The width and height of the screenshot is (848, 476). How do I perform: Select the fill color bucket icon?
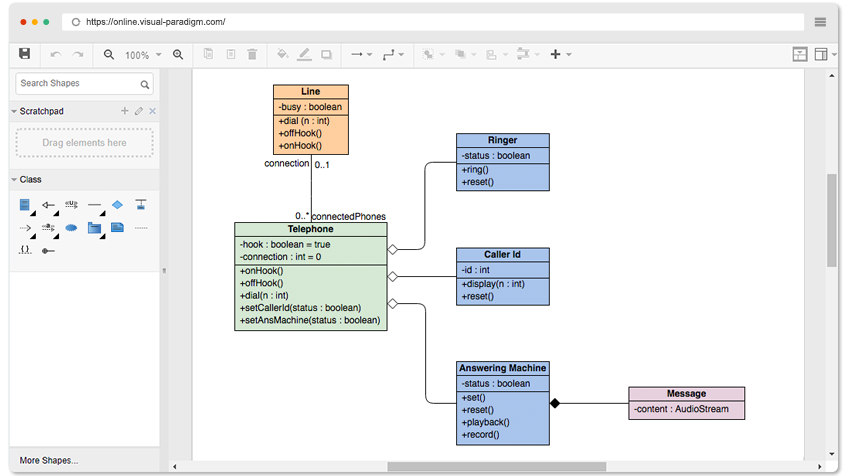282,54
